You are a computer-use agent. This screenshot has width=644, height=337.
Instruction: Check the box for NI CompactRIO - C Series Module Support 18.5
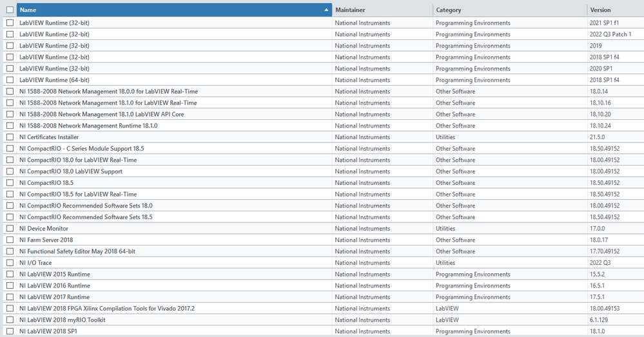[x=10, y=149]
